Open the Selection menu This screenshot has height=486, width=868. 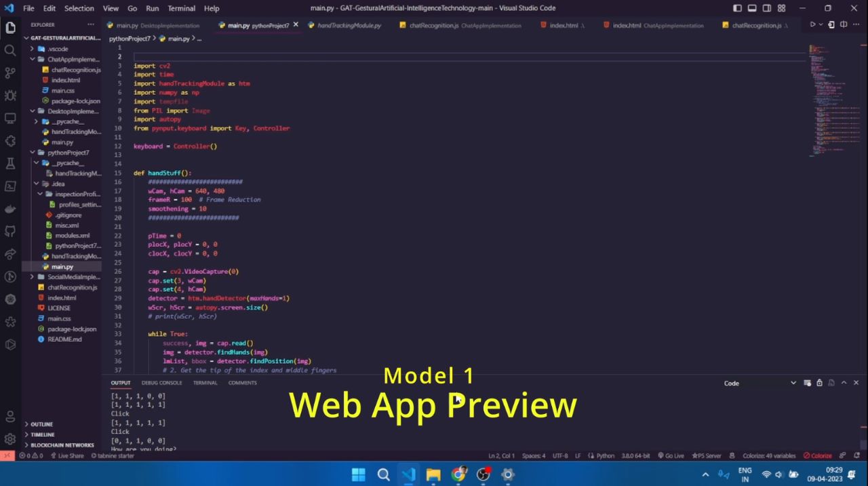[79, 8]
